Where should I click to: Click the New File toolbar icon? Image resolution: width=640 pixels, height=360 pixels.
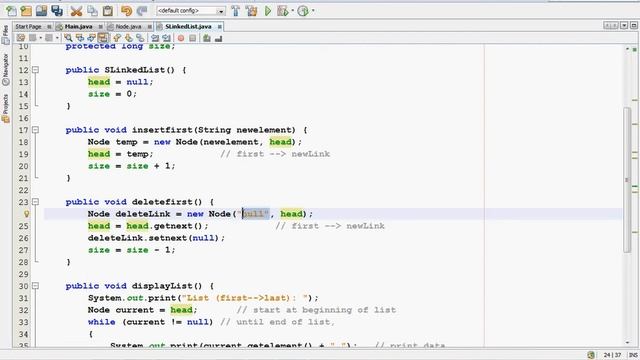tap(11, 11)
